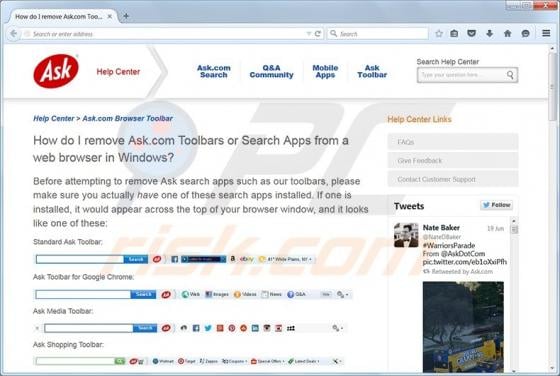This screenshot has width=560, height=376.
Task: Click News icon in Chrome toolbar image
Action: pyautogui.click(x=265, y=294)
